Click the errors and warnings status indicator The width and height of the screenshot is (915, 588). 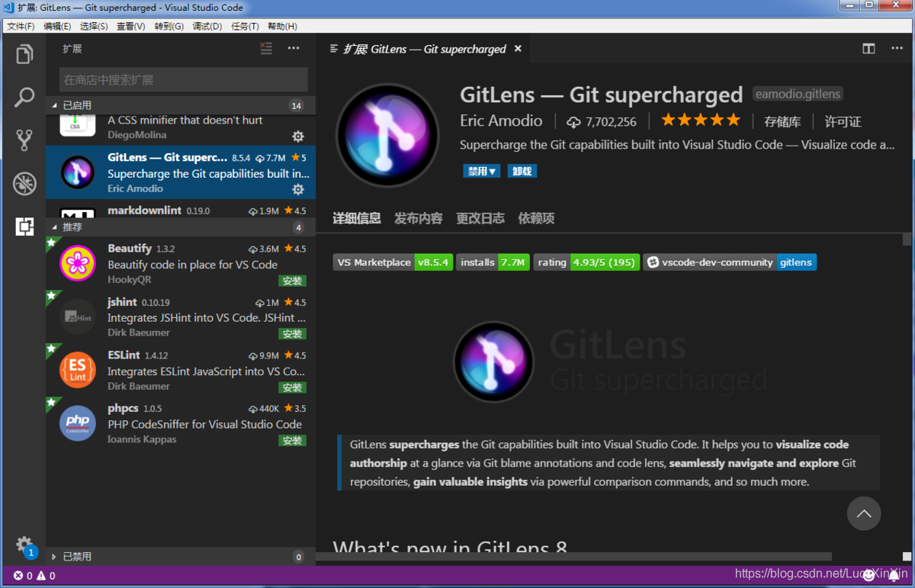click(x=34, y=576)
